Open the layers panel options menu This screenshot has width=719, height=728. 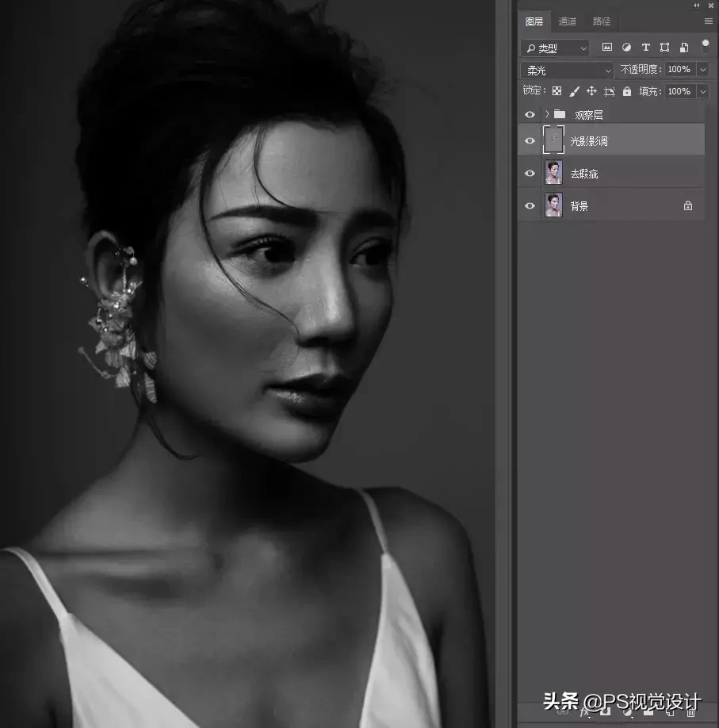point(709,21)
